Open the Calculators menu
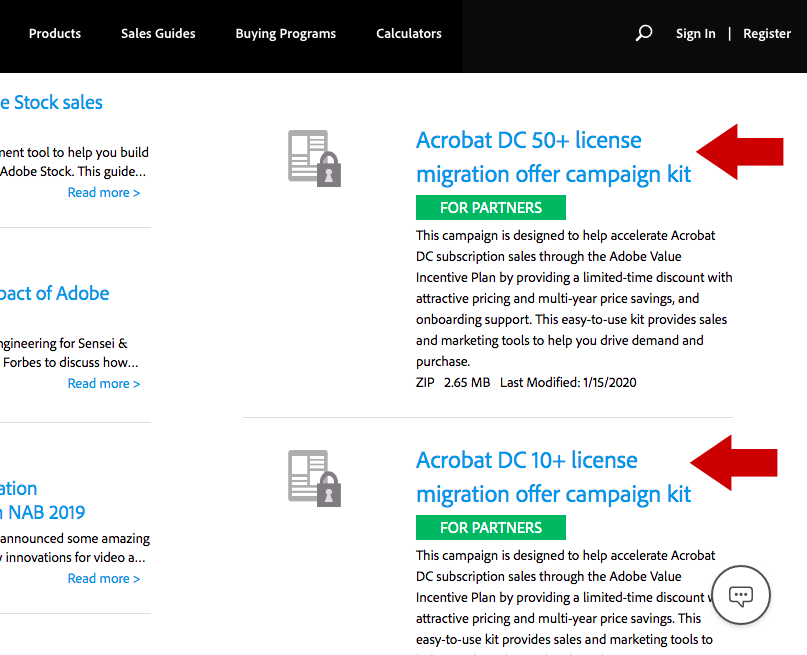This screenshot has width=807, height=655. [409, 33]
